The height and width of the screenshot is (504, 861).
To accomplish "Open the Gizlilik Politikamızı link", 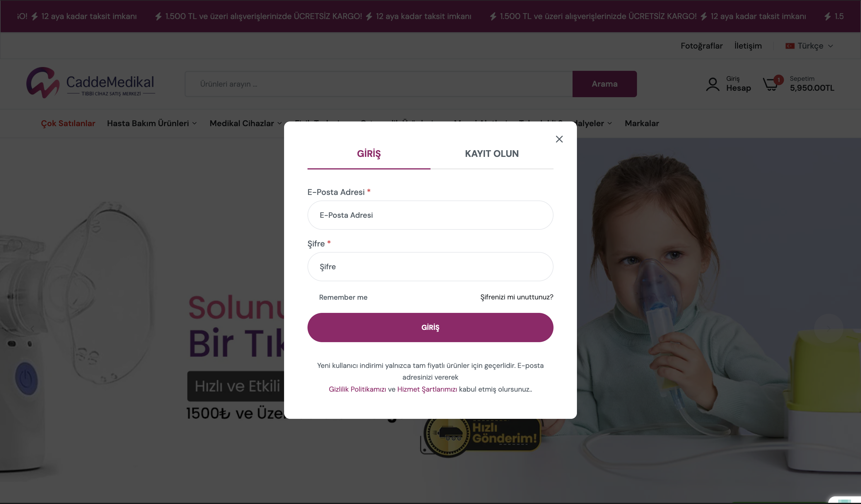I will (x=357, y=389).
